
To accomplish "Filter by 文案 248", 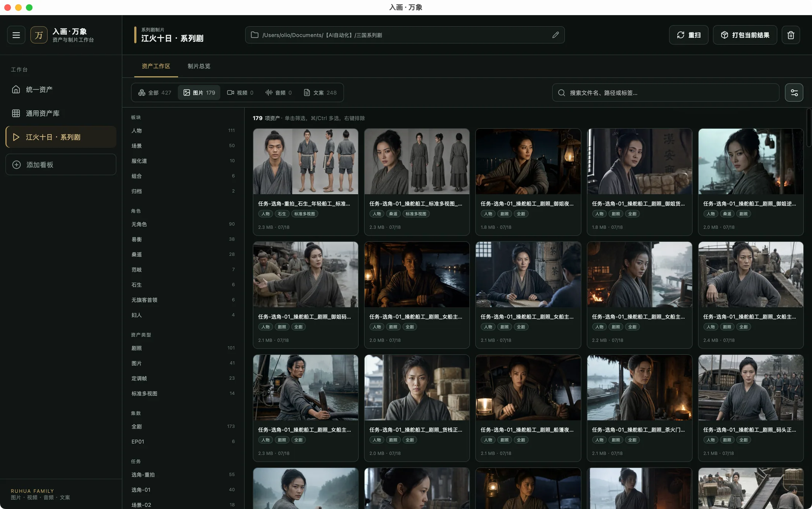I will 320,93.
